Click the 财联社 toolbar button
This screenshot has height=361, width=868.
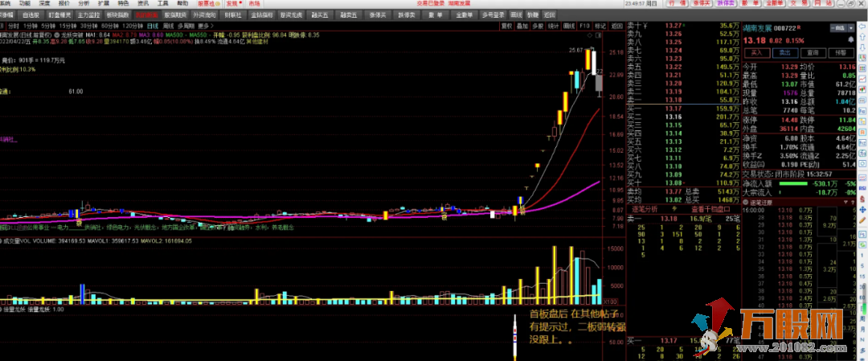click(x=232, y=14)
